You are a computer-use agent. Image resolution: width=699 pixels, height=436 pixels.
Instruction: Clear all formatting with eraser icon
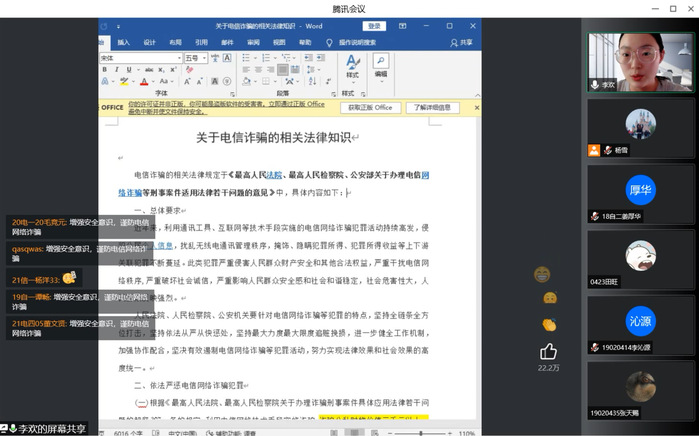tap(189, 70)
